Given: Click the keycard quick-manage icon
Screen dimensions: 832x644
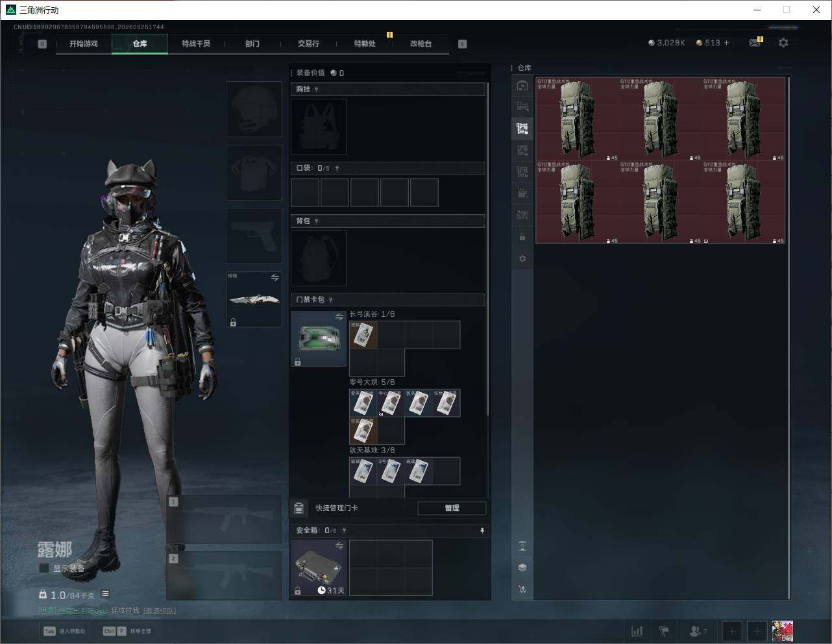Looking at the screenshot, I should pos(299,508).
